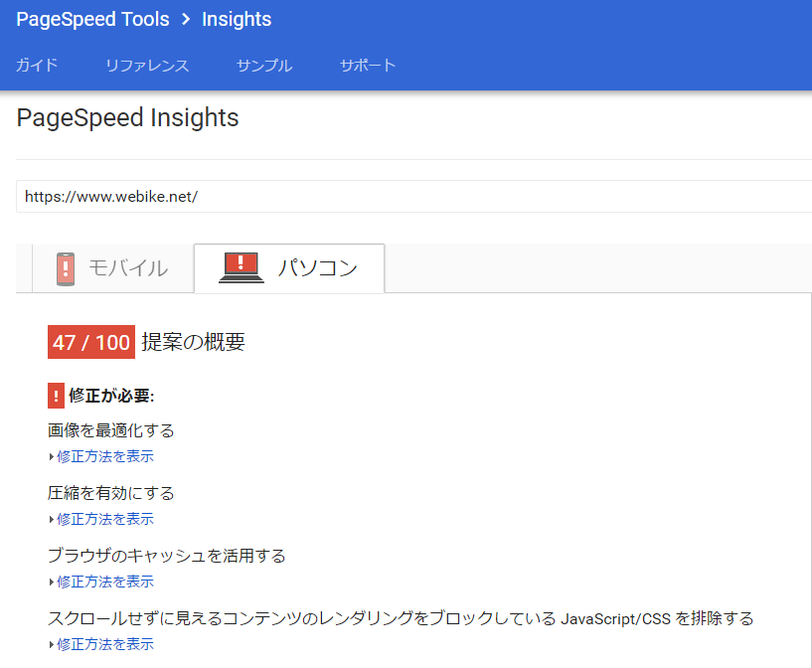812x668 pixels.
Task: Click the PageSpeed Tools breadcrumb link
Action: pyautogui.click(x=92, y=20)
